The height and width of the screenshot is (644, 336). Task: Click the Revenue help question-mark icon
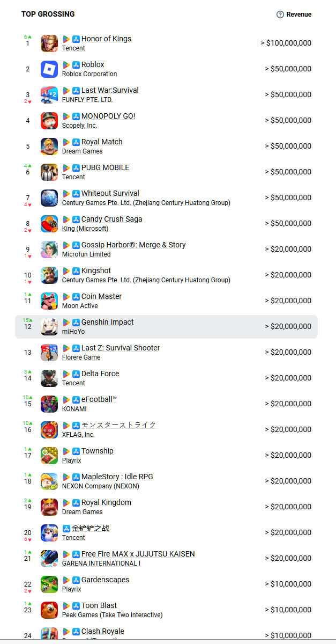(280, 14)
